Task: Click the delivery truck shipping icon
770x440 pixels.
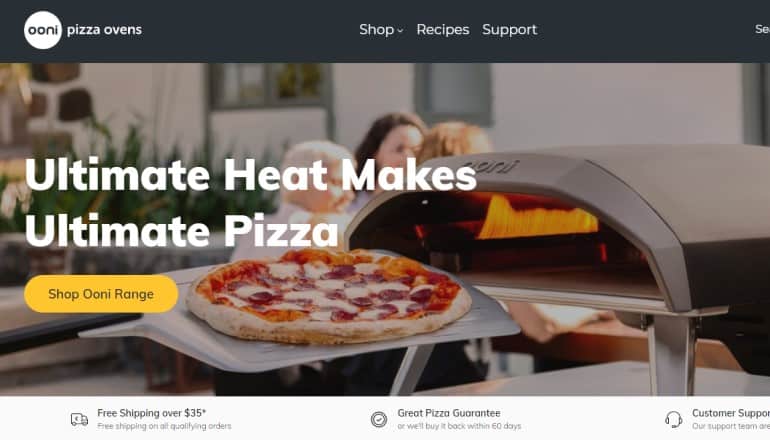Action: coord(79,419)
